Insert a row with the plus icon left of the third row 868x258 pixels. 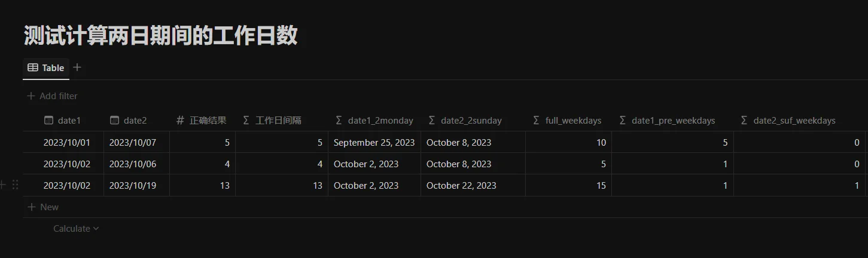[x=4, y=185]
